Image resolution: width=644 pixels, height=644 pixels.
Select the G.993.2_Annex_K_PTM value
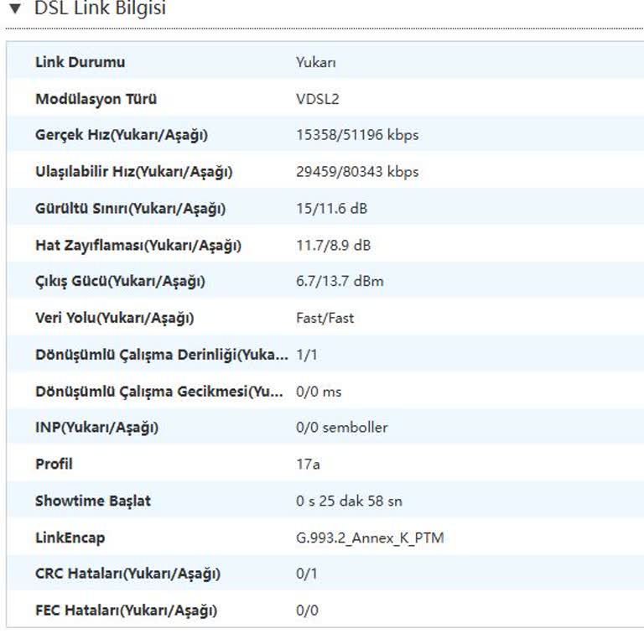[370, 538]
